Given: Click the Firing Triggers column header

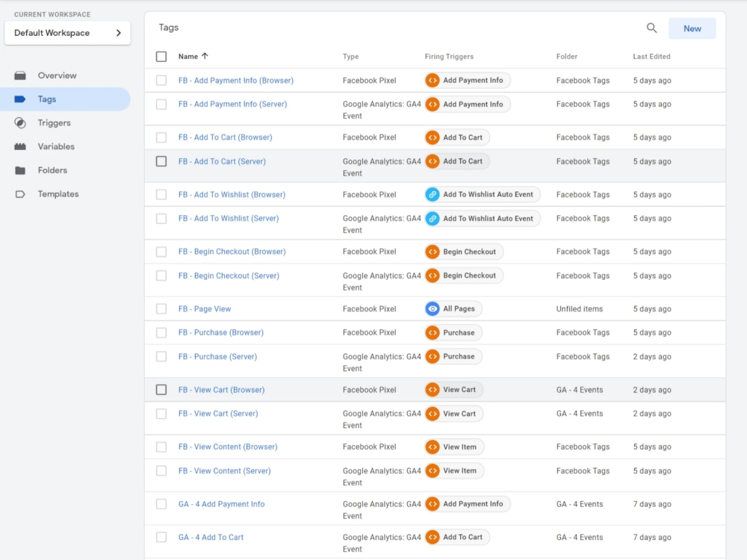Looking at the screenshot, I should coord(449,57).
